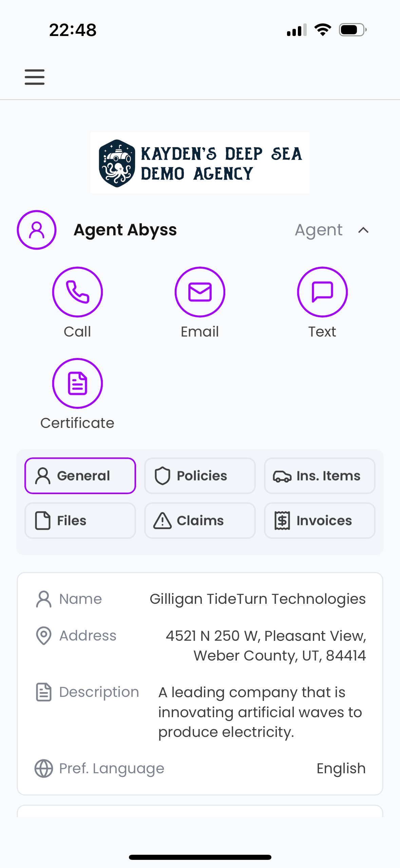Image resolution: width=400 pixels, height=868 pixels.
Task: Tap the Text message bubble icon
Action: tap(322, 292)
